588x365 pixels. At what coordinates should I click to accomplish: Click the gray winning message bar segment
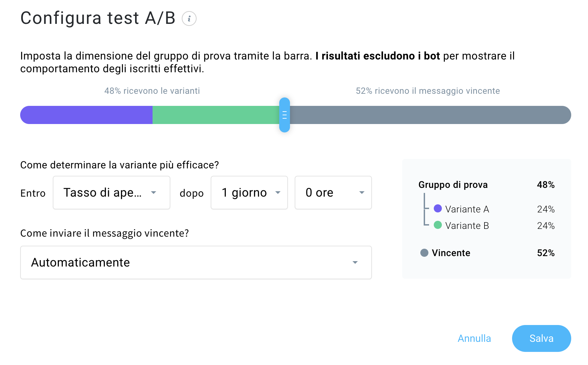(430, 115)
